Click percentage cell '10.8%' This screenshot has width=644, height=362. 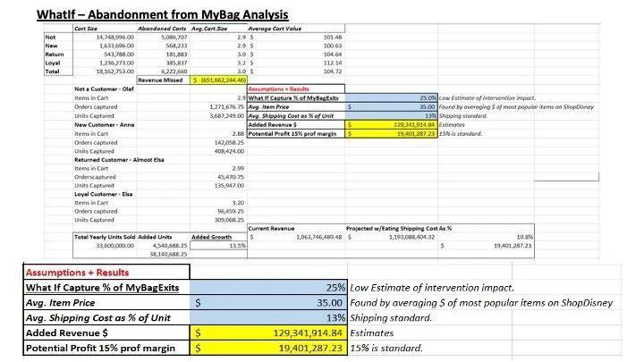[524, 237]
